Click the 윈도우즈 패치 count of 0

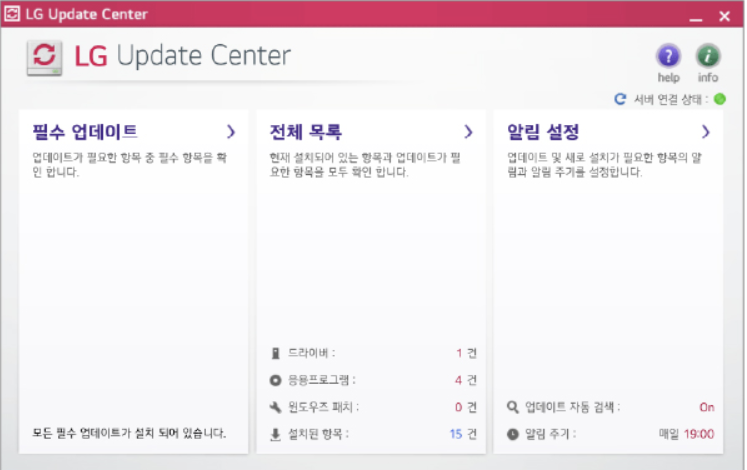[x=458, y=407]
